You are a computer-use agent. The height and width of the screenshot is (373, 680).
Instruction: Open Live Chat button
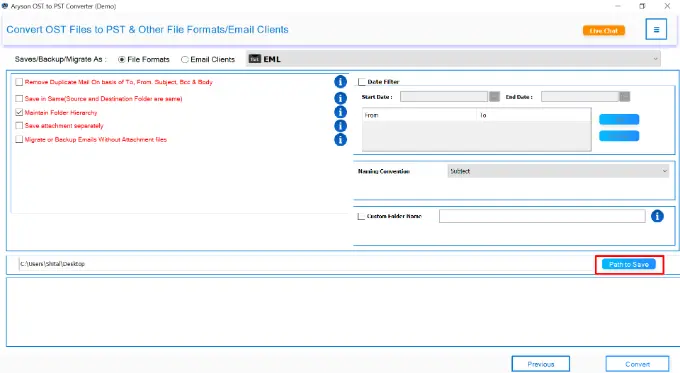pos(604,30)
